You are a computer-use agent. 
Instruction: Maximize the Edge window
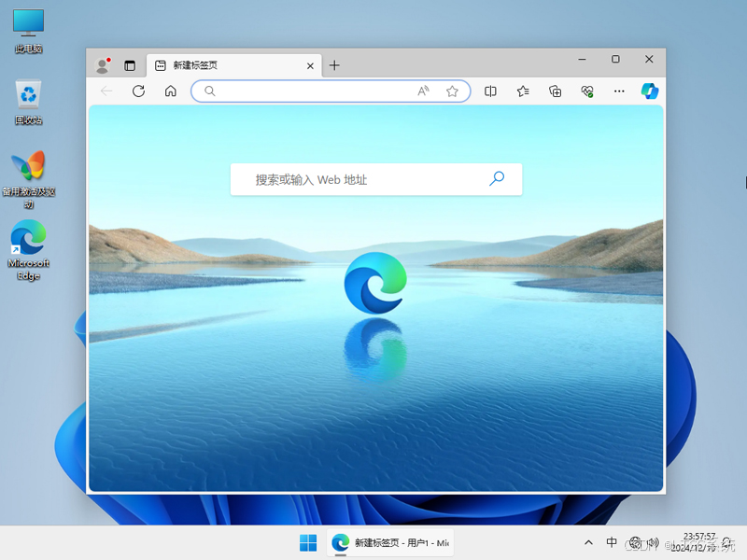tap(615, 59)
